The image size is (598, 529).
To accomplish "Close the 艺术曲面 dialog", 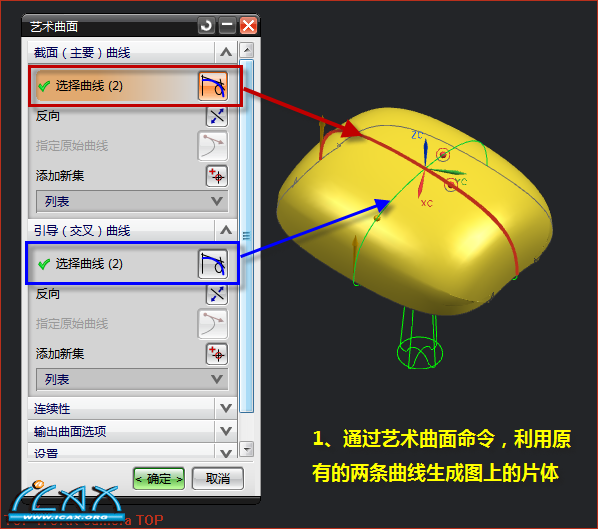I will (x=248, y=26).
